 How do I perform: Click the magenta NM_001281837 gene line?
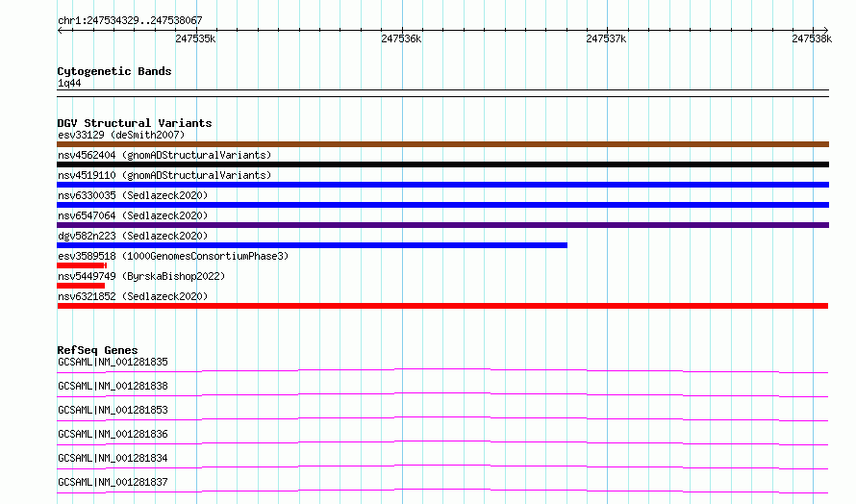click(442, 490)
